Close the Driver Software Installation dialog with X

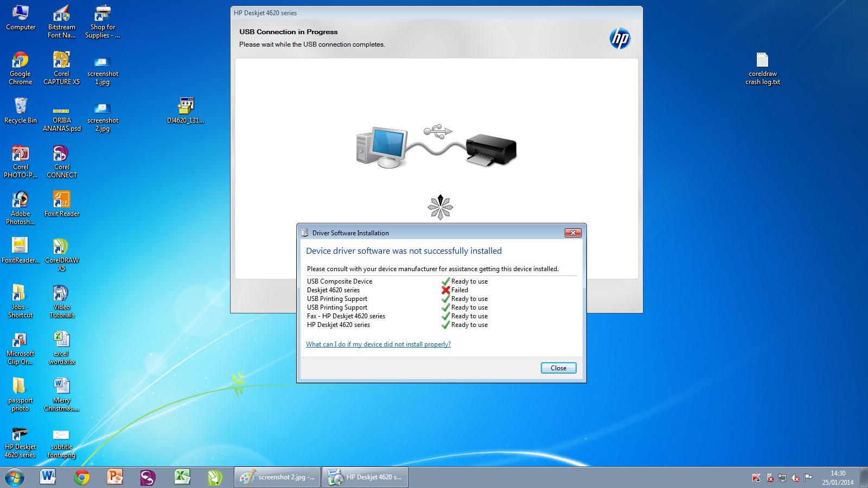(573, 233)
